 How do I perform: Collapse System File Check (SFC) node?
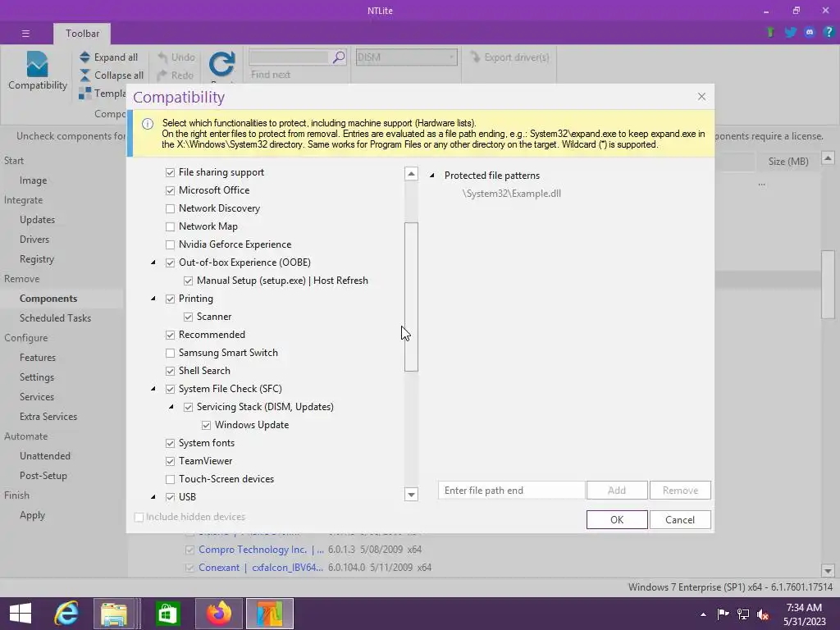pos(153,389)
